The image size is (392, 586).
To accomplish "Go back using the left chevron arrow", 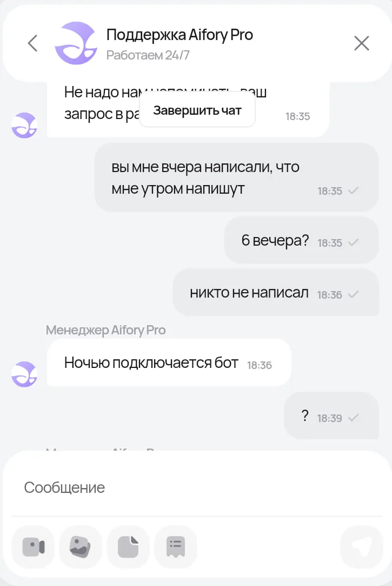I will [33, 43].
